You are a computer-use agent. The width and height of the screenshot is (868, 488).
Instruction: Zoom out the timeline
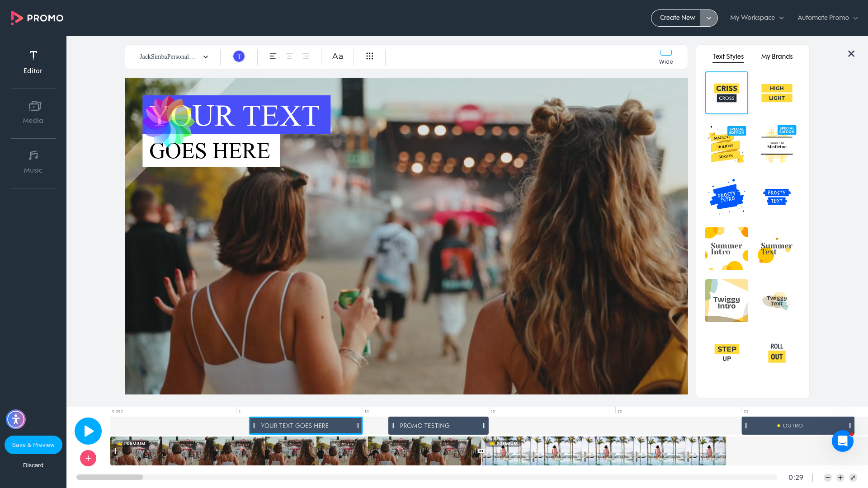tap(828, 478)
